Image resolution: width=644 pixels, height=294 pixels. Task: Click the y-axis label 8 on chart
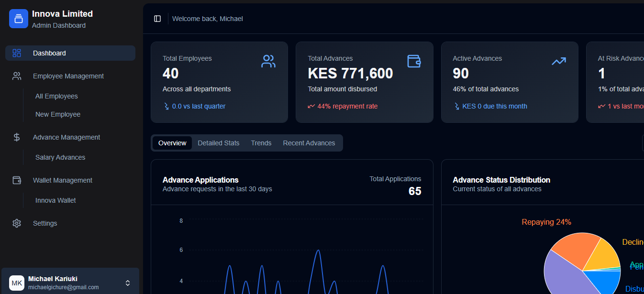pos(181,220)
